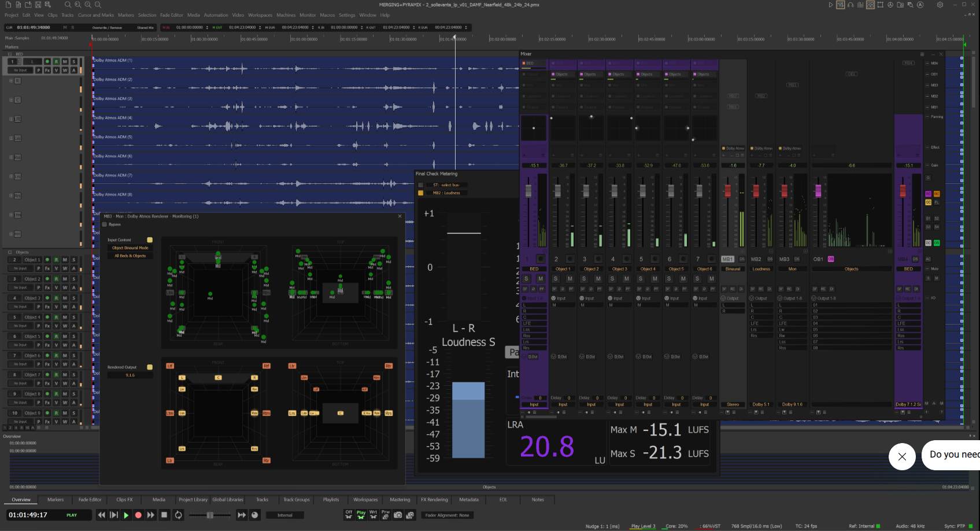The height and width of the screenshot is (531, 980).
Task: Toggle the ST select bus checkbox in metering
Action: 421,185
